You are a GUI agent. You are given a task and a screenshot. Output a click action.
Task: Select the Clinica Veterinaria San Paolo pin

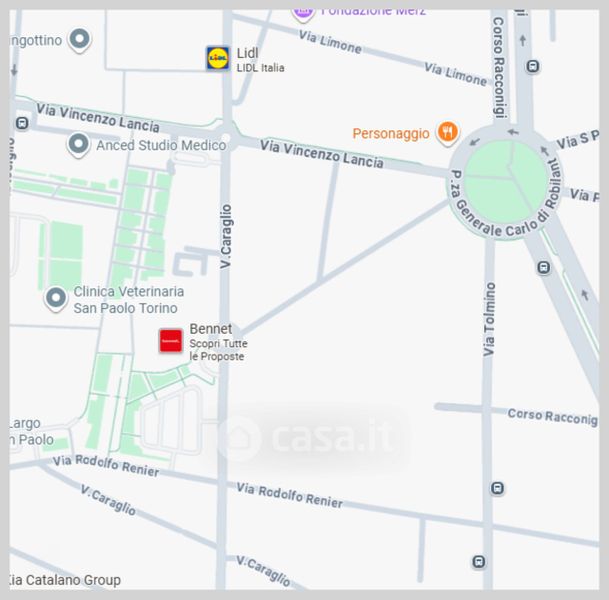56,298
